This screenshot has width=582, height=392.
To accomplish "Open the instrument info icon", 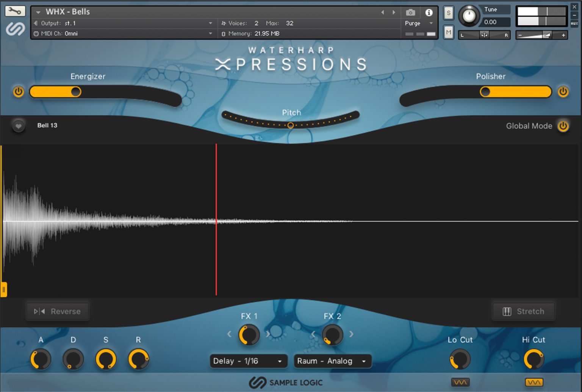I will coord(429,12).
